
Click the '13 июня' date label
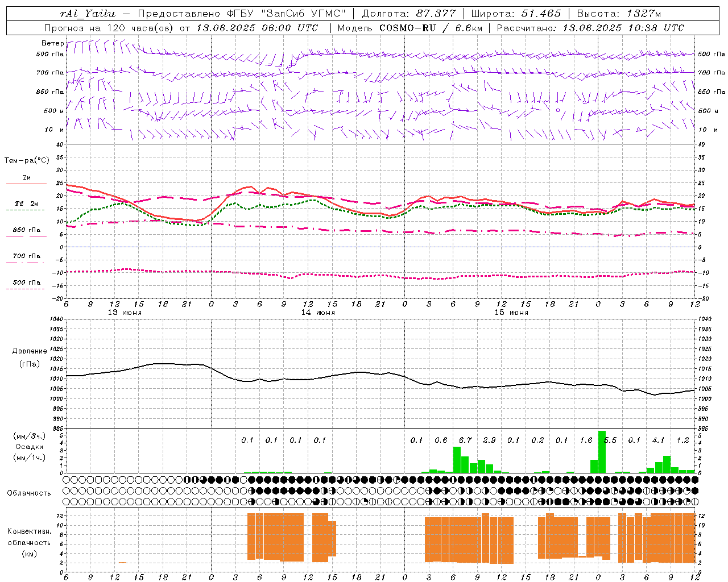click(x=125, y=312)
